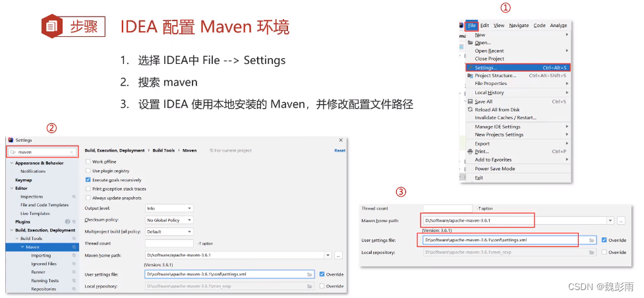Select Notifications in the settings tree
The width and height of the screenshot is (644, 298).
point(33,171)
